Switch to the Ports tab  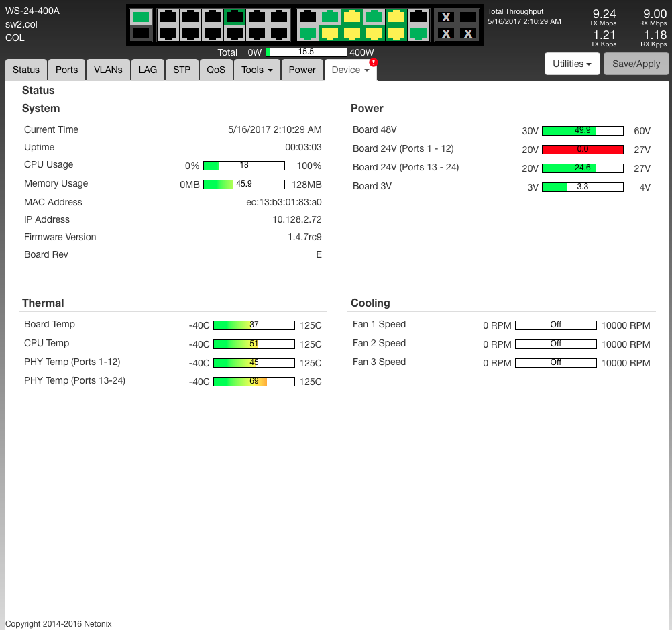tap(66, 70)
